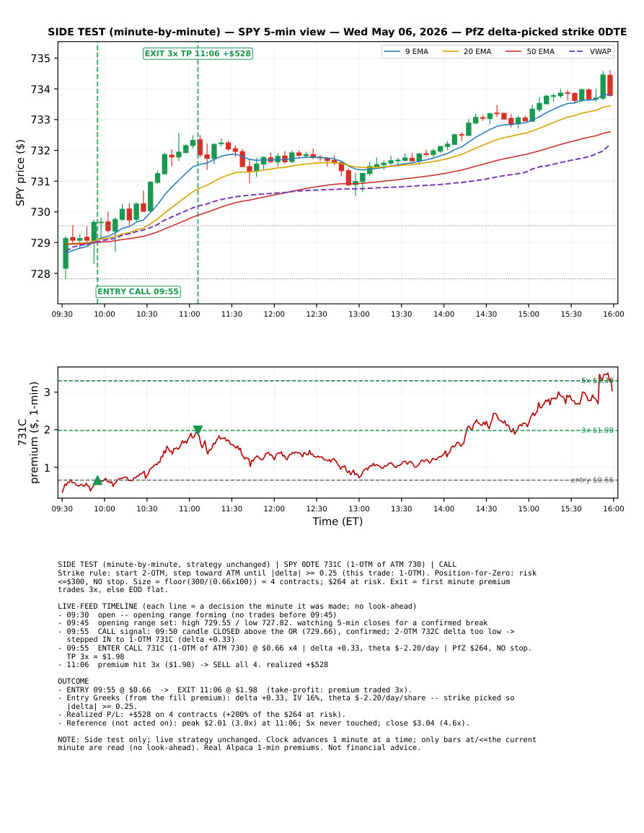Viewport: 644px width, 833px height.
Task: Click the 'EXIT 3x TP 11:06 +$528' annotation
Action: click(x=198, y=53)
